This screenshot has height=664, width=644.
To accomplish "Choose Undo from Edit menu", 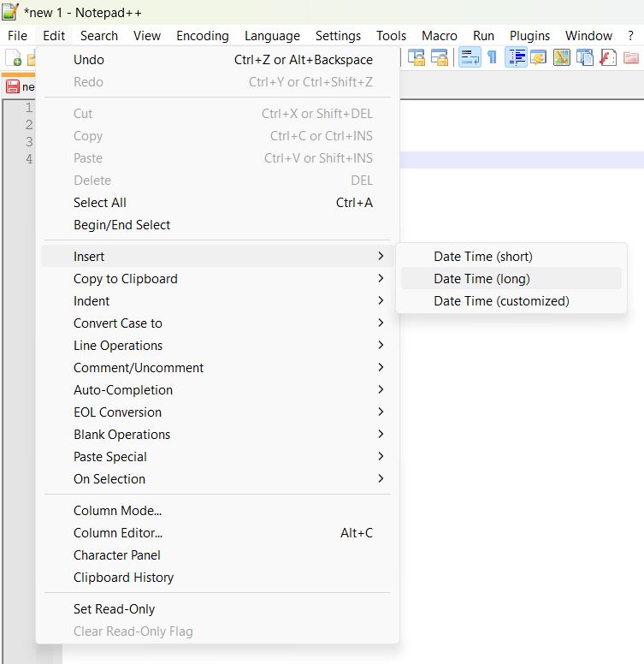I will coord(217,60).
